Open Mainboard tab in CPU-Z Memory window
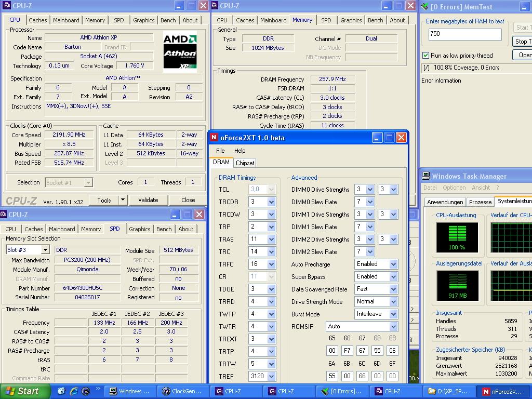 pyautogui.click(x=273, y=20)
